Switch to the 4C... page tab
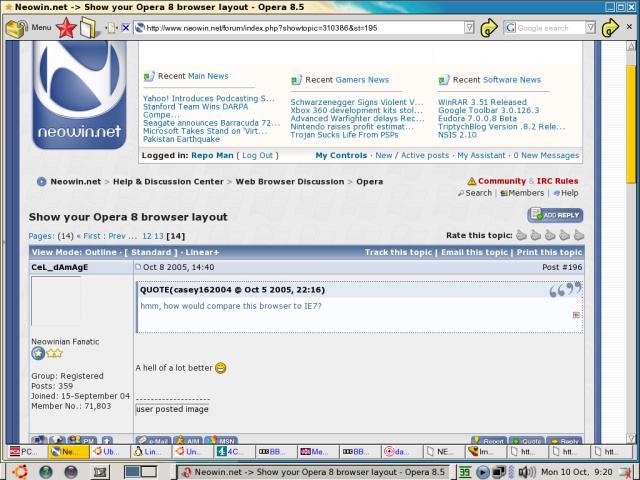The width and height of the screenshot is (640, 480). 234,452
